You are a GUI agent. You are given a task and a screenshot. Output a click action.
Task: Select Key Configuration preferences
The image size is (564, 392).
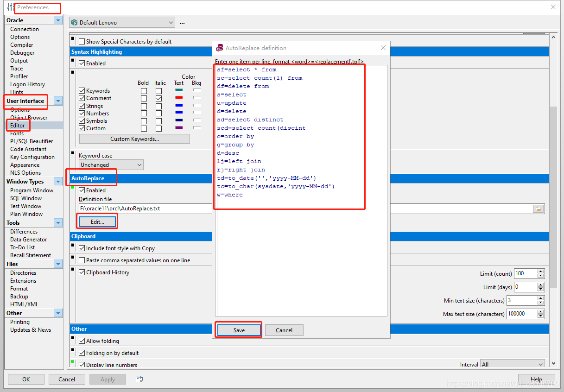coord(32,157)
